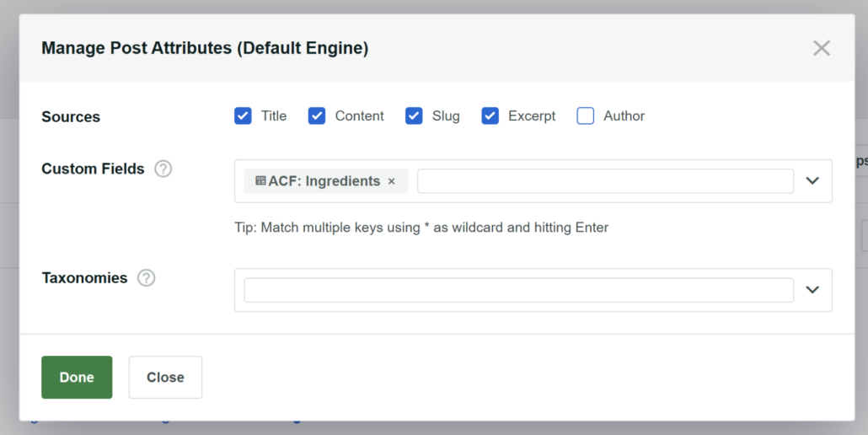
Task: Click the green Done button
Action: pyautogui.click(x=77, y=377)
